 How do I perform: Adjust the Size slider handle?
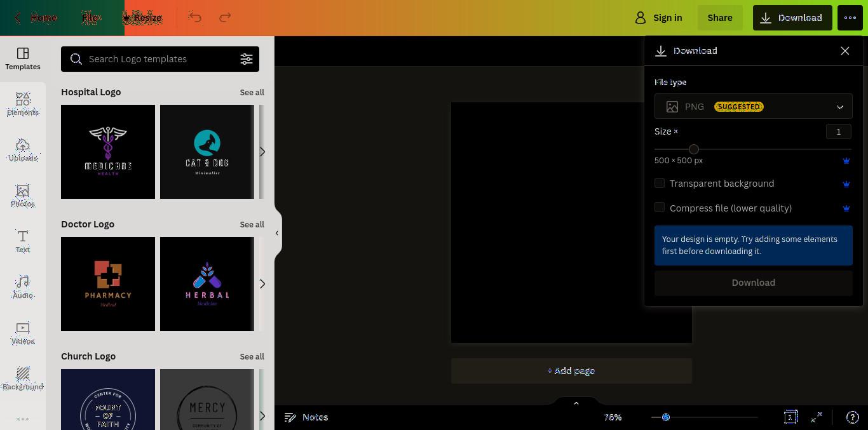(x=694, y=149)
